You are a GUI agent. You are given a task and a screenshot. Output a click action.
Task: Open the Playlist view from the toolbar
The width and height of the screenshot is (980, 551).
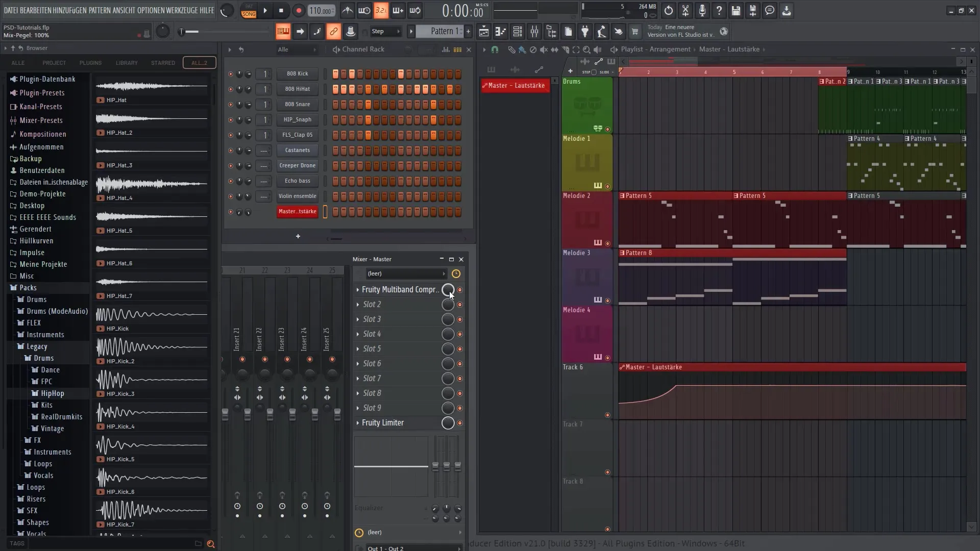click(483, 32)
